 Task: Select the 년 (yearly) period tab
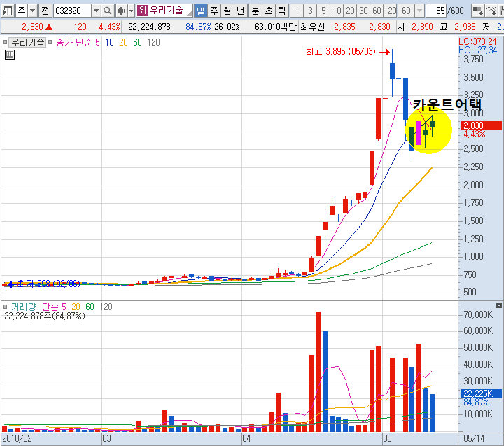click(240, 11)
